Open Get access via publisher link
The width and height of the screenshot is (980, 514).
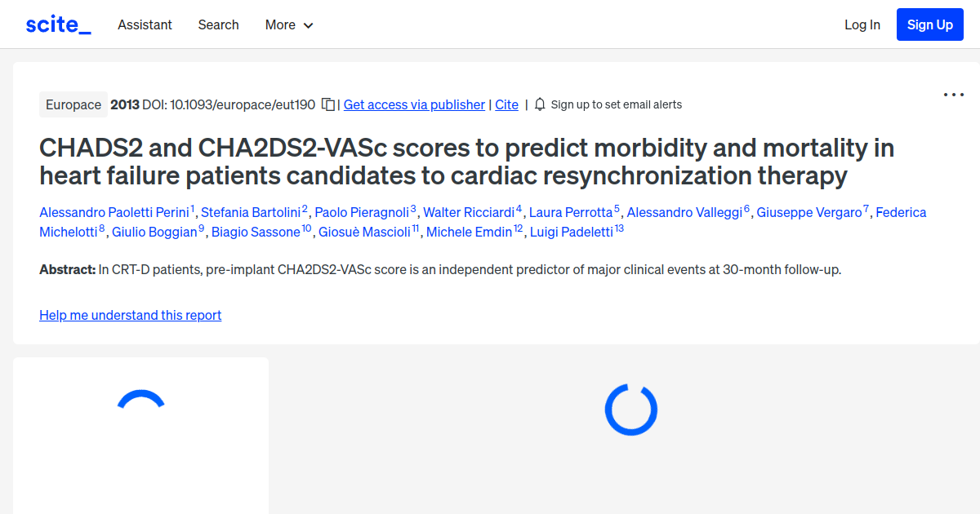coord(414,104)
